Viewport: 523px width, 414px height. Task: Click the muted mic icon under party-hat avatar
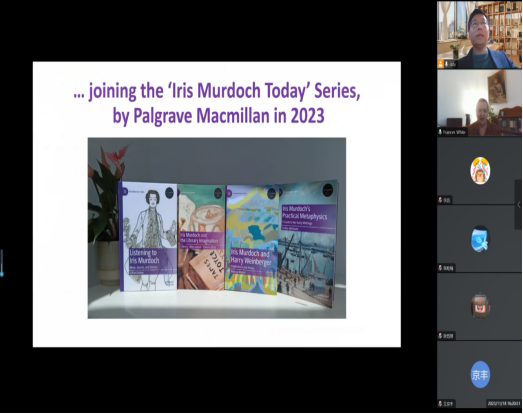point(440,200)
